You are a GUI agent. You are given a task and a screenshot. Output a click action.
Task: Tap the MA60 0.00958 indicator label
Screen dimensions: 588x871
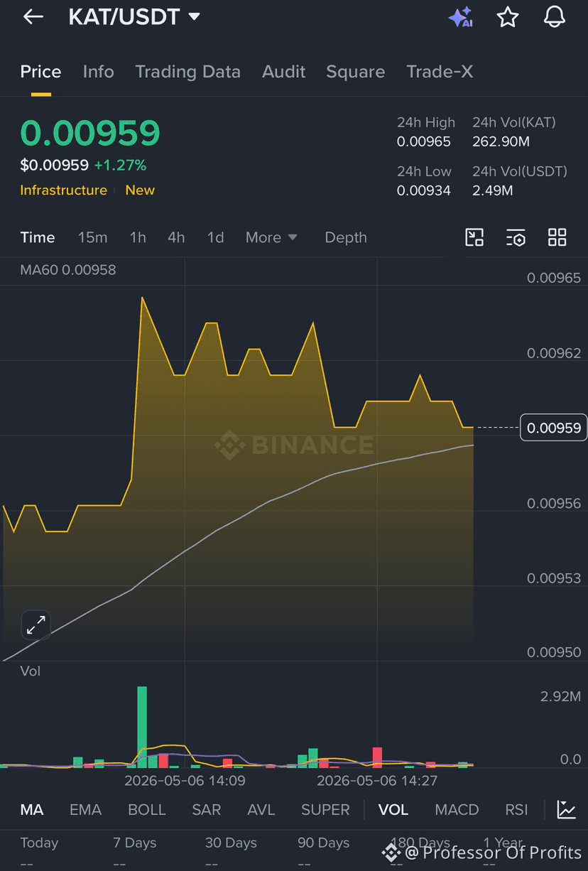coord(67,270)
